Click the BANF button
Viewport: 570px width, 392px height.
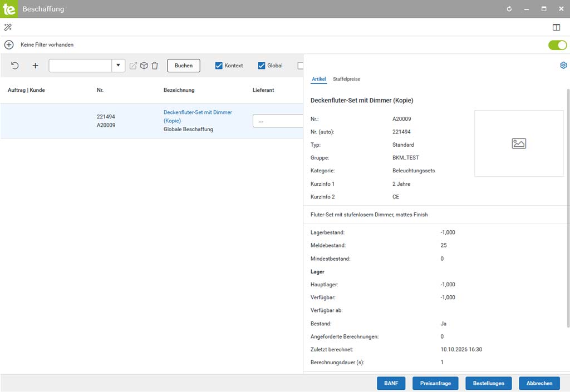391,383
